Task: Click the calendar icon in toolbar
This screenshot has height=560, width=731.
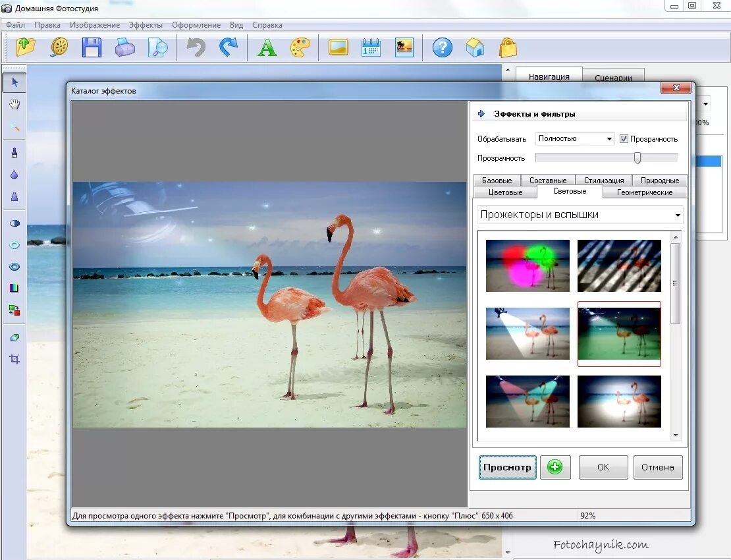Action: [371, 47]
